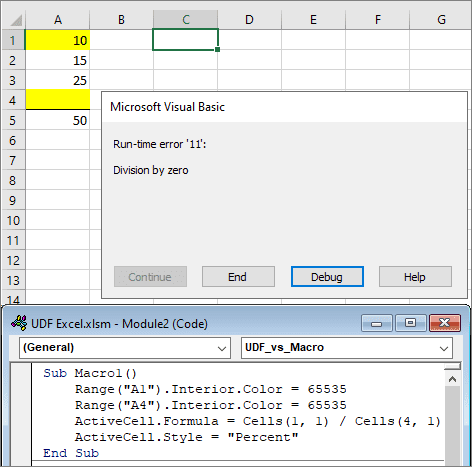Select column A header
The height and width of the screenshot is (467, 472).
(x=58, y=20)
